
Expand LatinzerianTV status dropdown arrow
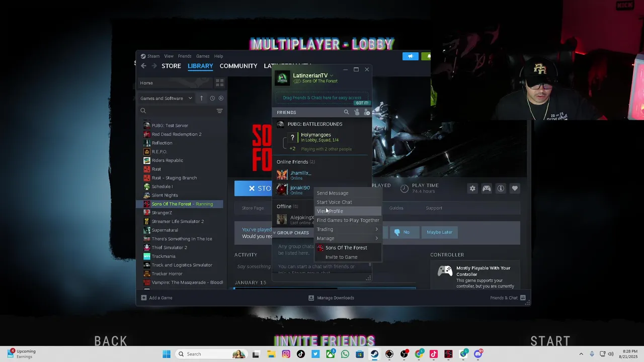coord(332,75)
